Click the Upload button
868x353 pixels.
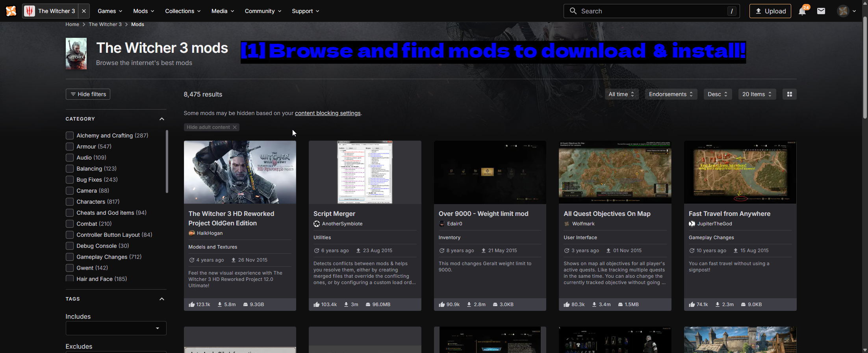770,11
